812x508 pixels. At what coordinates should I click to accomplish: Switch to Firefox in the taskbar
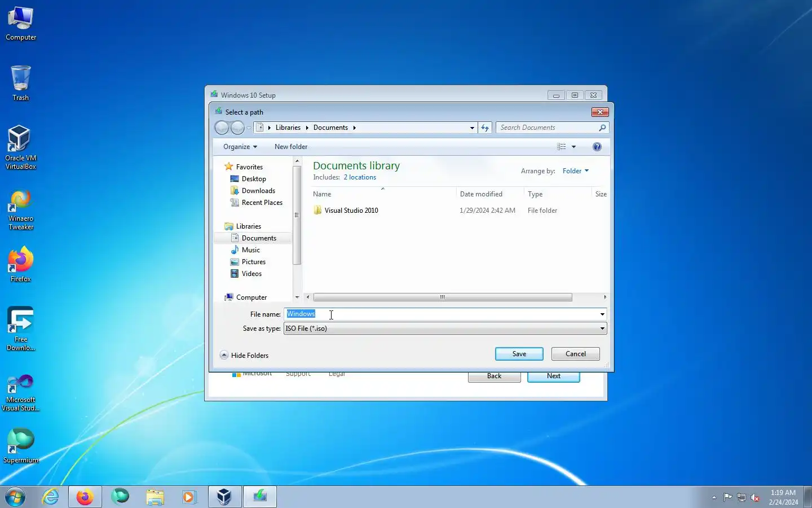pyautogui.click(x=85, y=497)
